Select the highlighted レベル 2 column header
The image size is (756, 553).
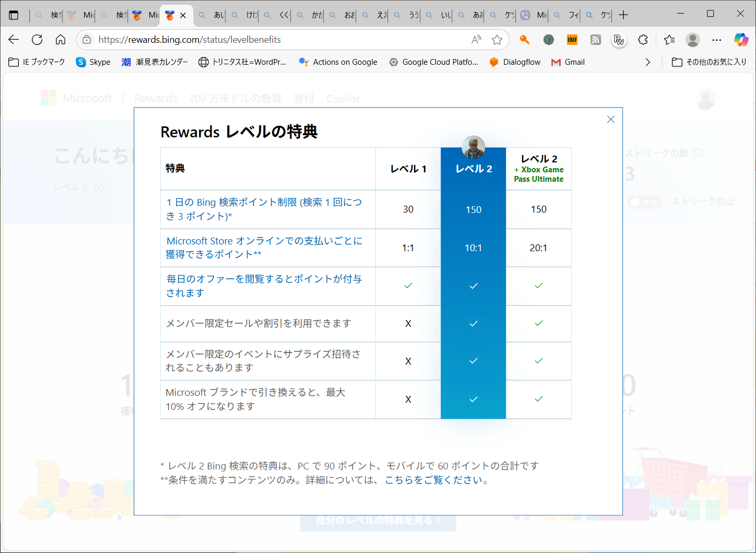[474, 169]
